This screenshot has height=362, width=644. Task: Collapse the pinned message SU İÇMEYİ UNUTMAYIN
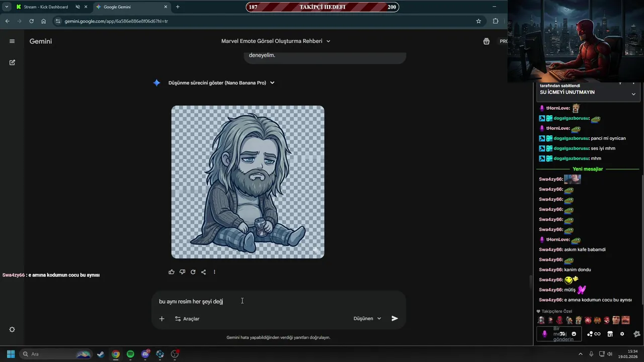tap(633, 94)
